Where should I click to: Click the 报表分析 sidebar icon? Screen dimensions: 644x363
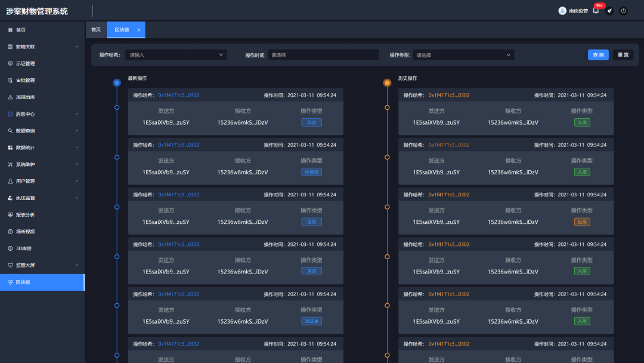[10, 215]
